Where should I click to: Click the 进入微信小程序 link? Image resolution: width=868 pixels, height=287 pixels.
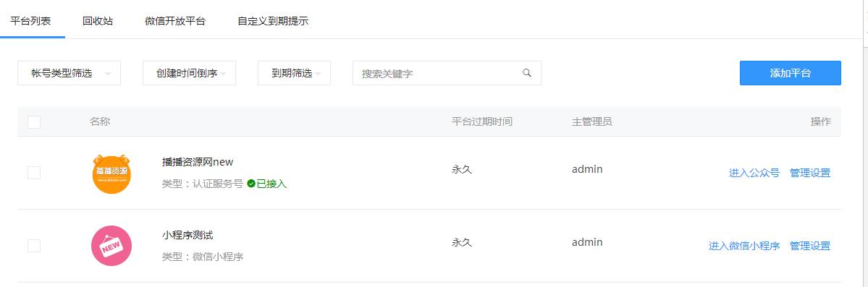(x=744, y=246)
